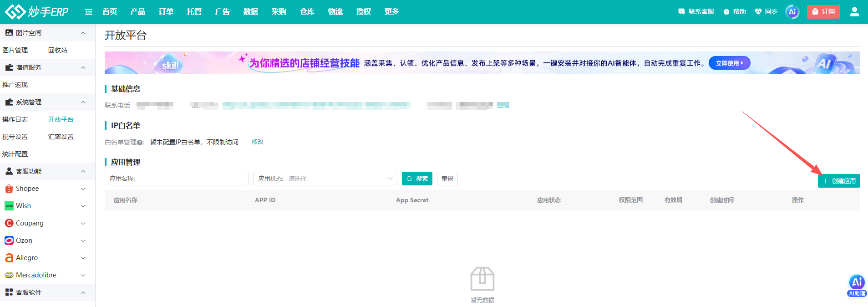Viewport: 868px width, 307px height.
Task: Click the 客服软件 grid icon
Action: (9, 292)
